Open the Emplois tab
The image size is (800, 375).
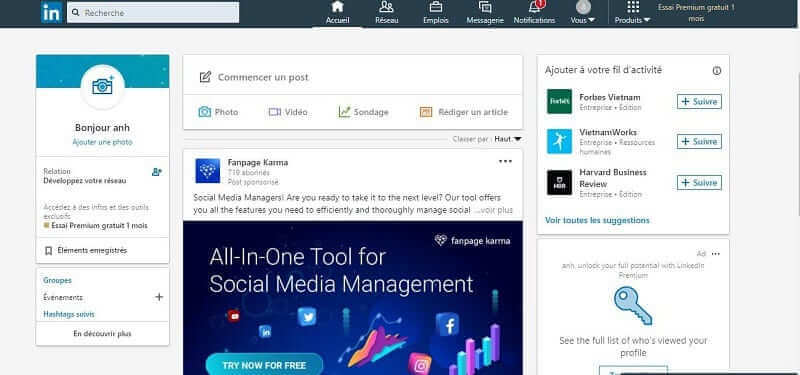tap(436, 13)
